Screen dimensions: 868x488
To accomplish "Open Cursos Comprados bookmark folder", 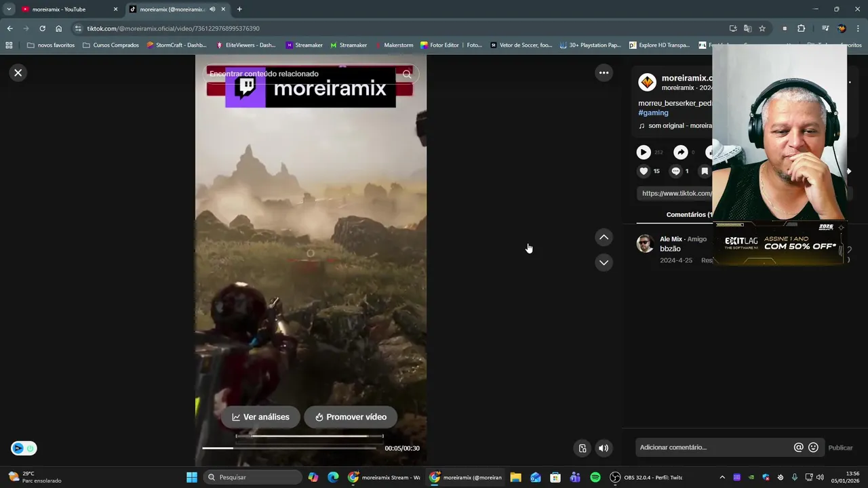I will pos(111,45).
